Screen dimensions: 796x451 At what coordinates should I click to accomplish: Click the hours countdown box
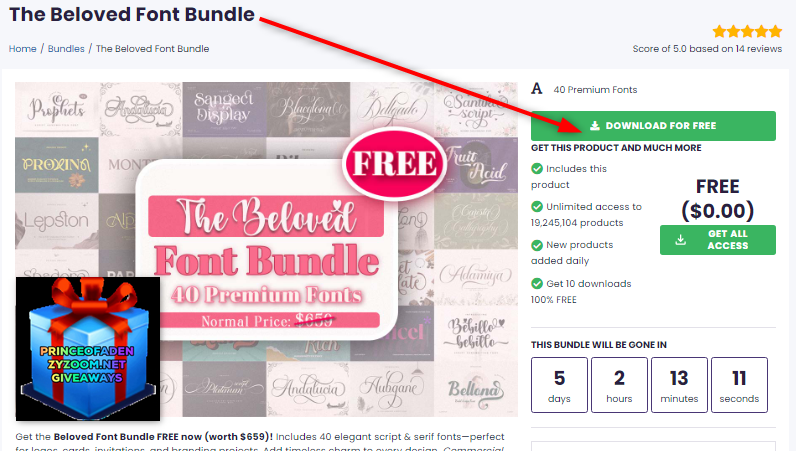[619, 384]
